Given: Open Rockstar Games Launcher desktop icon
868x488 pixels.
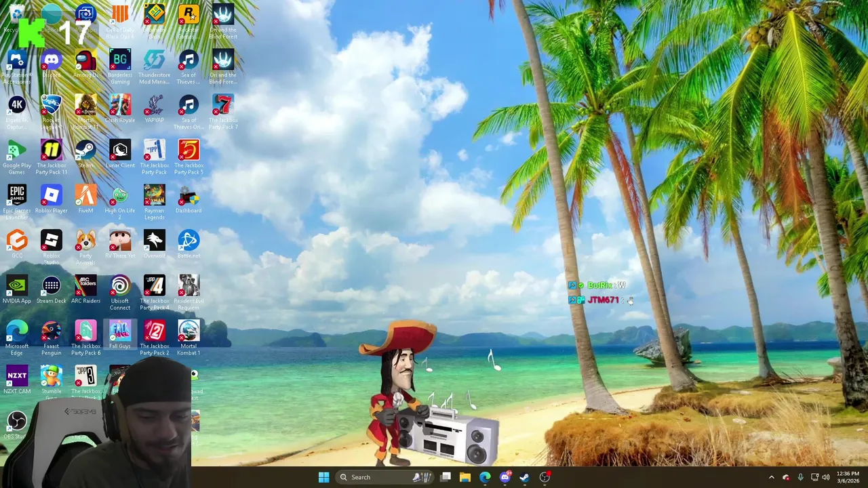Looking at the screenshot, I should click(x=189, y=20).
